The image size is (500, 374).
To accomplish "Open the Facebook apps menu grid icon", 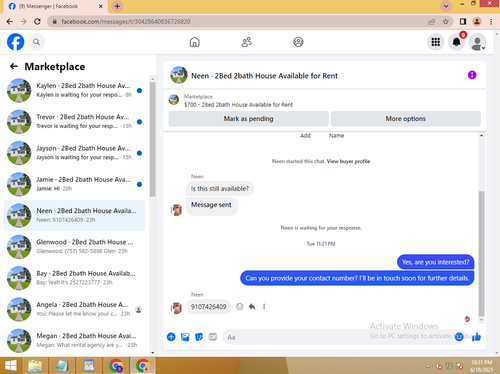I will [436, 42].
